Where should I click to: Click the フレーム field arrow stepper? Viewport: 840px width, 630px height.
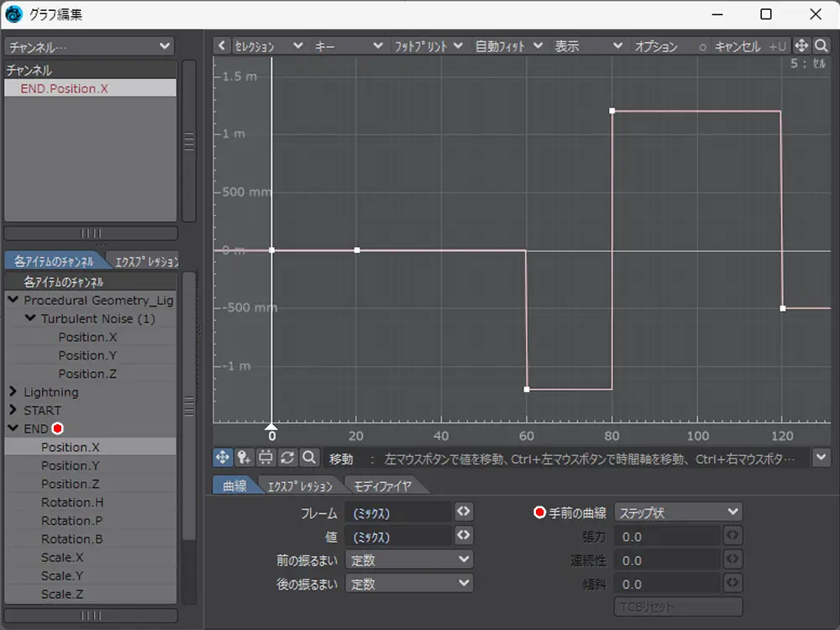[x=463, y=512]
